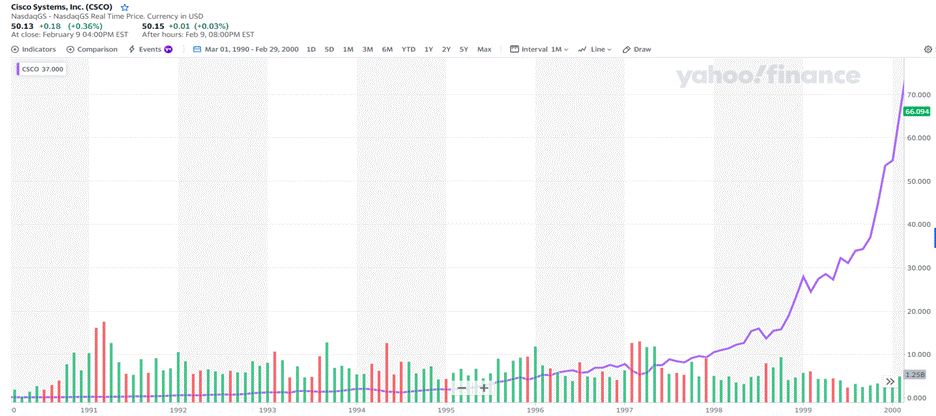Click the 1998 label on time axis
Viewport: 936px width, 416px height.
(x=714, y=411)
